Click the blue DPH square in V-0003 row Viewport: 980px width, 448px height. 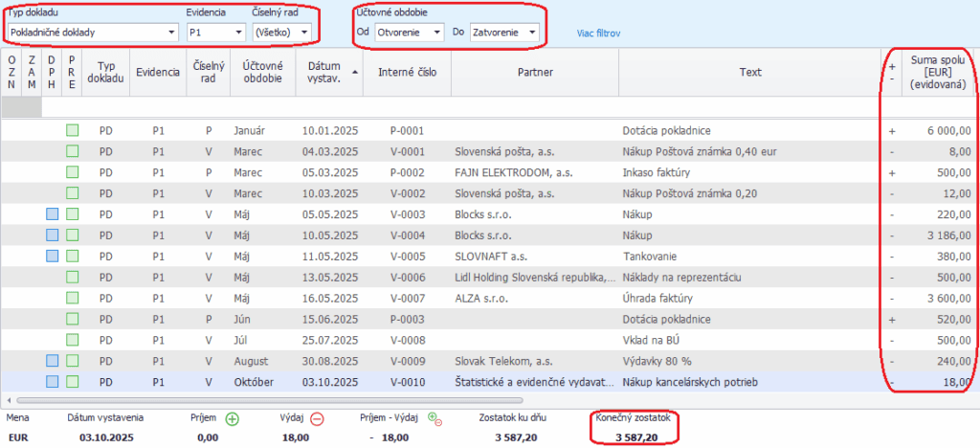[53, 214]
